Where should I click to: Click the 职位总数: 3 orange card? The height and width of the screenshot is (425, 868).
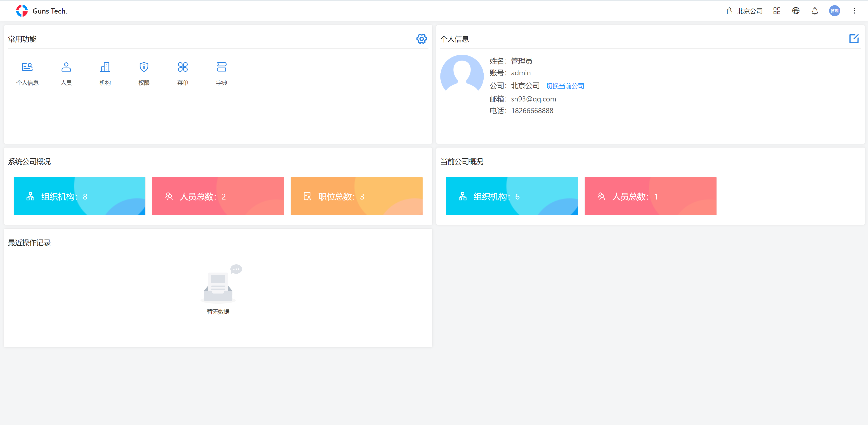click(x=356, y=196)
